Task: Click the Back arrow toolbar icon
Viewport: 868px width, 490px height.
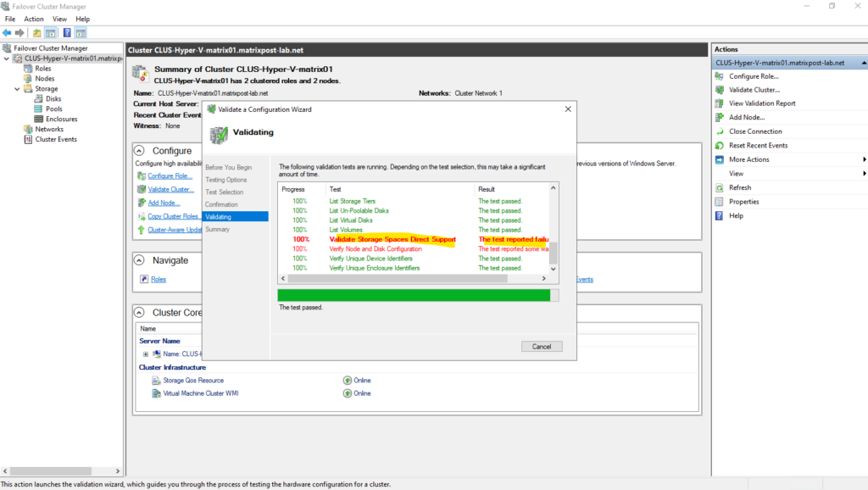Action: pos(7,33)
